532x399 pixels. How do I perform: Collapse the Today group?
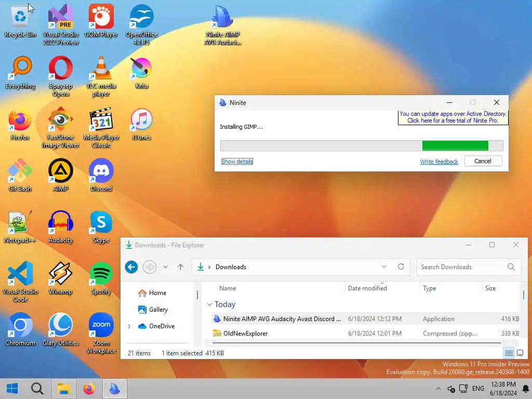click(x=210, y=304)
